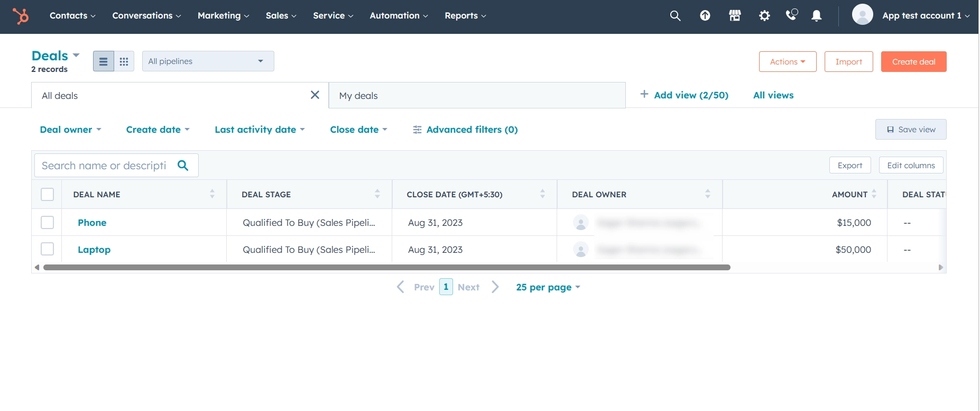Go to next page chevron
The width and height of the screenshot is (980, 411).
[495, 287]
